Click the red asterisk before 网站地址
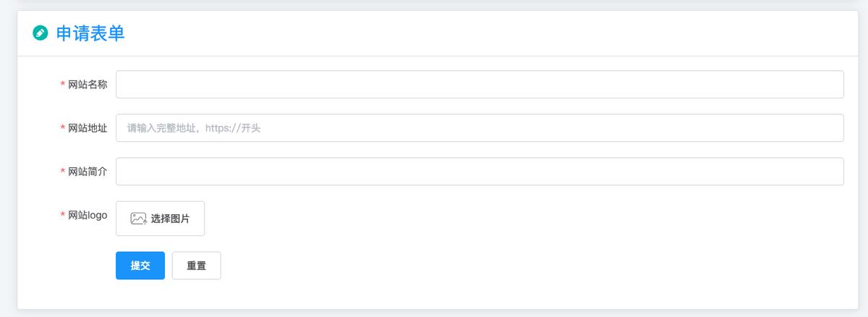Screen dimensions: 868x317 click(x=63, y=128)
